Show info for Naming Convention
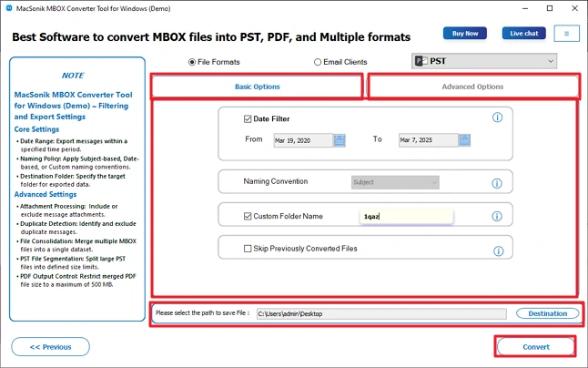The width and height of the screenshot is (588, 368). (x=497, y=183)
